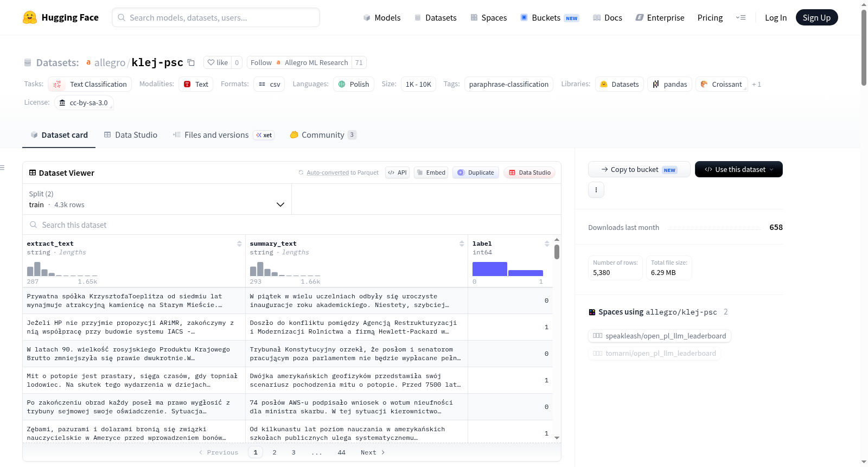Click the Search this dataset field
This screenshot has height=467, width=868.
tap(292, 225)
